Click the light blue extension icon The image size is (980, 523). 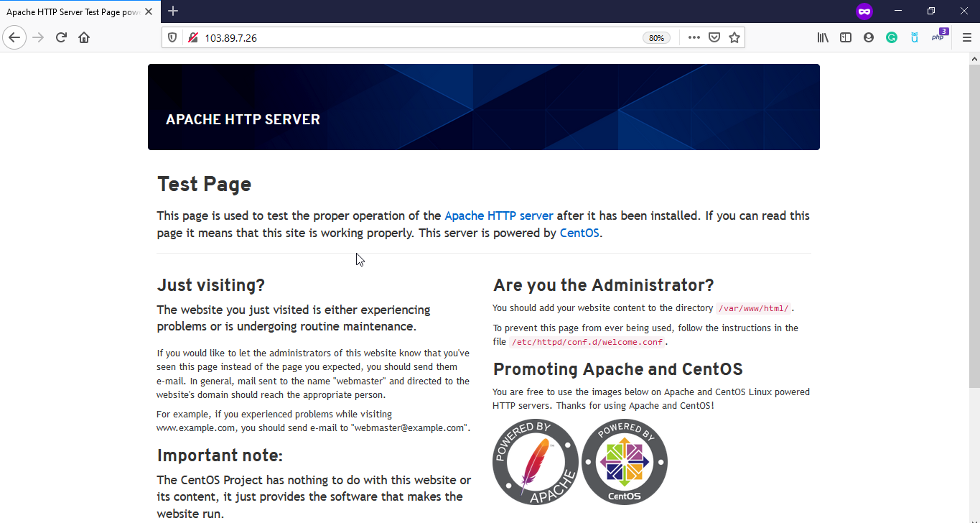click(915, 37)
